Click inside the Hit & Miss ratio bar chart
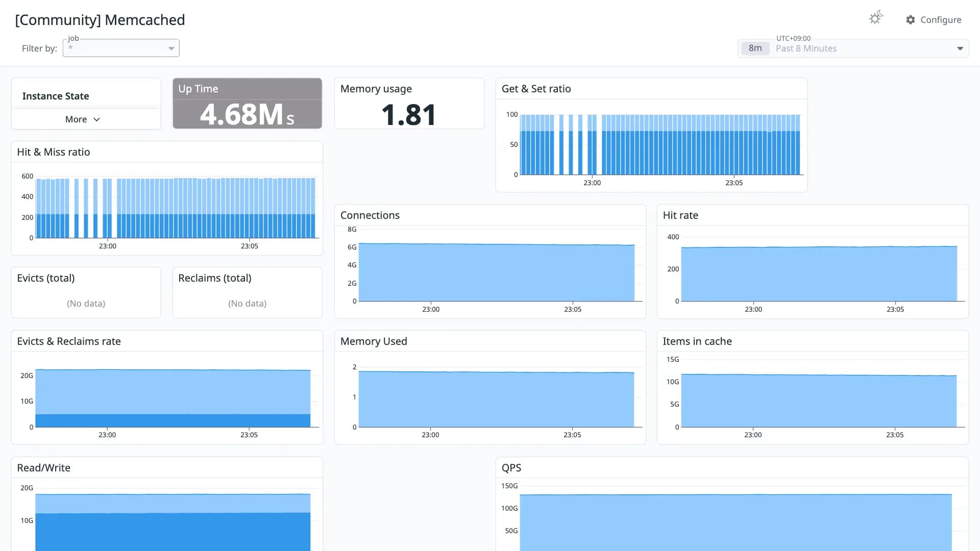The image size is (980, 551). [176, 208]
